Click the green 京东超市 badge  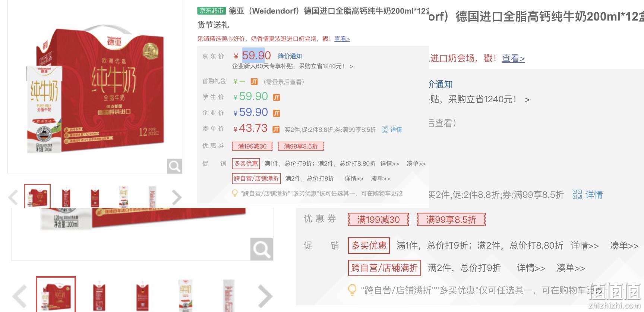pyautogui.click(x=212, y=11)
